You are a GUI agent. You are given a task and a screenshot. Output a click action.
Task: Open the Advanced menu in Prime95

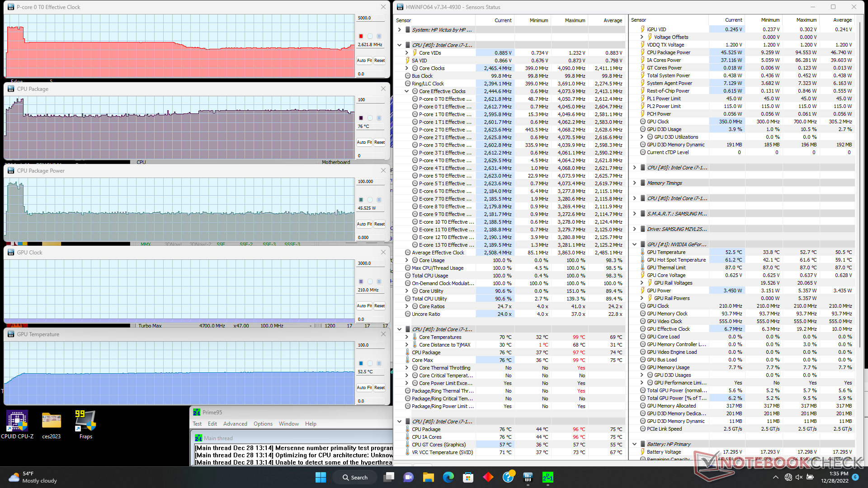(235, 424)
